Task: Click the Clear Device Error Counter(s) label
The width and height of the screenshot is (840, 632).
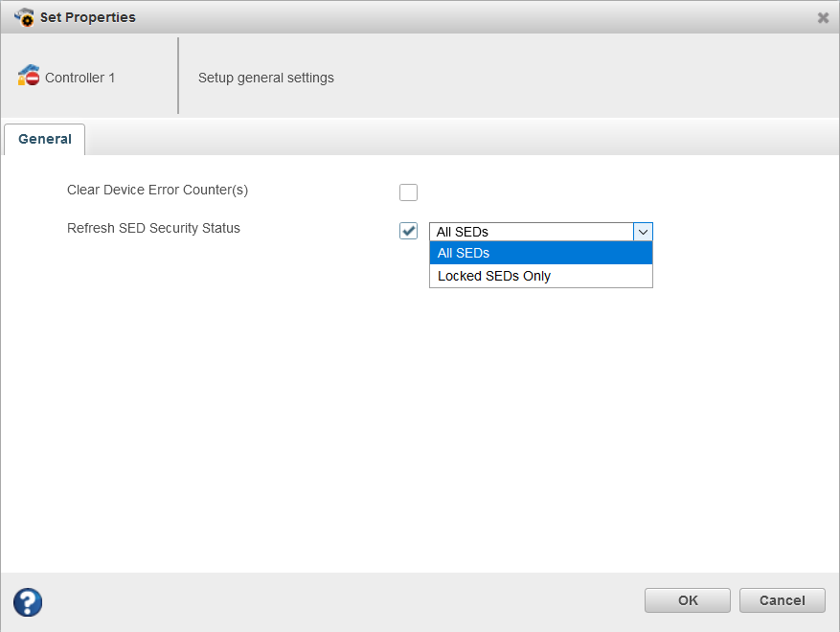Action: 157,190
